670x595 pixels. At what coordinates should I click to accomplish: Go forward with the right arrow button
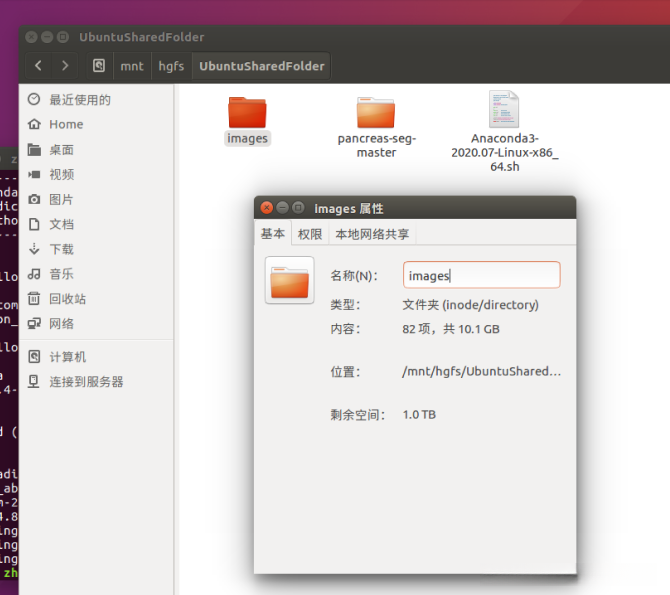pyautogui.click(x=65, y=66)
